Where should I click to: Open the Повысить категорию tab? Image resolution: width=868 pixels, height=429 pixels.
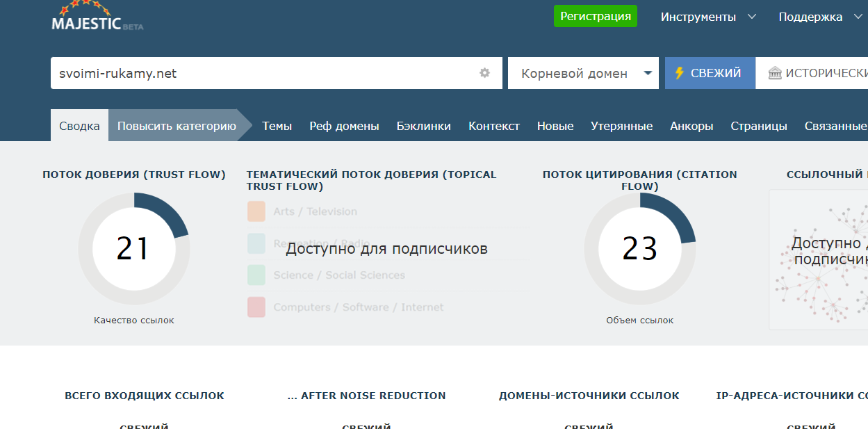click(x=177, y=126)
